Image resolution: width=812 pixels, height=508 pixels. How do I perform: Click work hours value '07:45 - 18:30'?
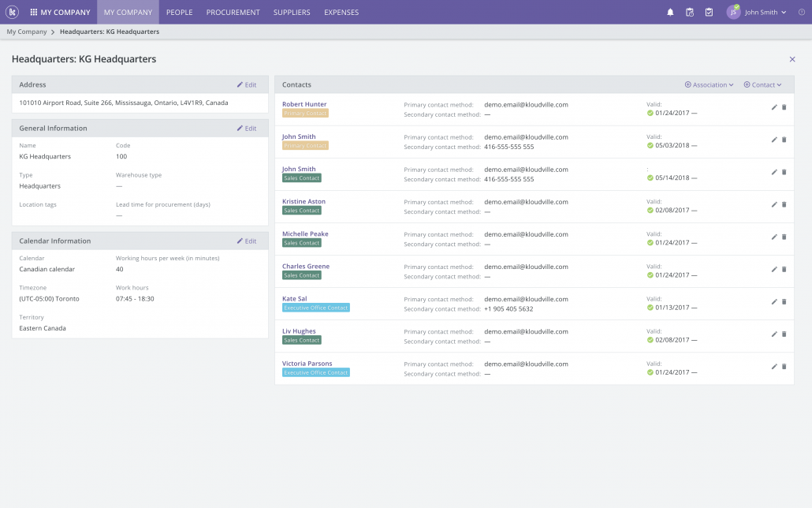tap(135, 299)
